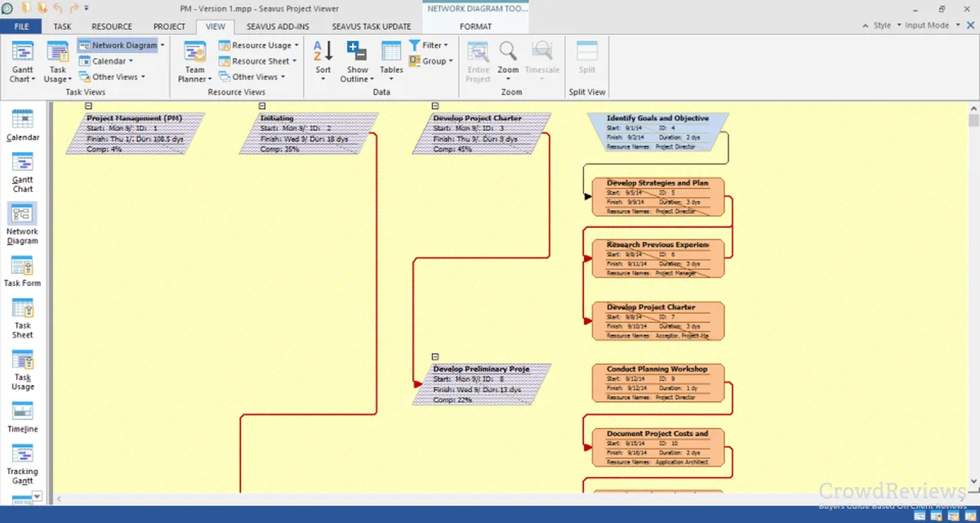The width and height of the screenshot is (980, 523).
Task: Open the Other Views dropdown in Task Views
Action: [x=115, y=77]
